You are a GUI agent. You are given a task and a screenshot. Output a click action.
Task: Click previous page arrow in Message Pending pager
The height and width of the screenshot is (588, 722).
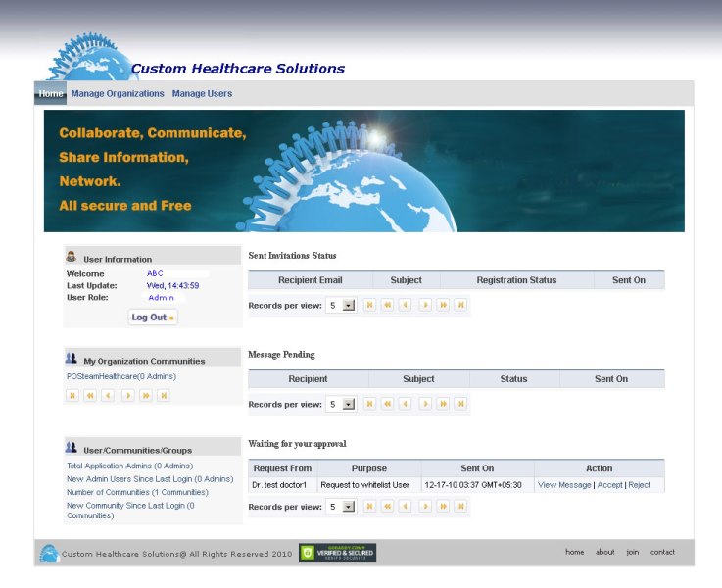point(405,404)
